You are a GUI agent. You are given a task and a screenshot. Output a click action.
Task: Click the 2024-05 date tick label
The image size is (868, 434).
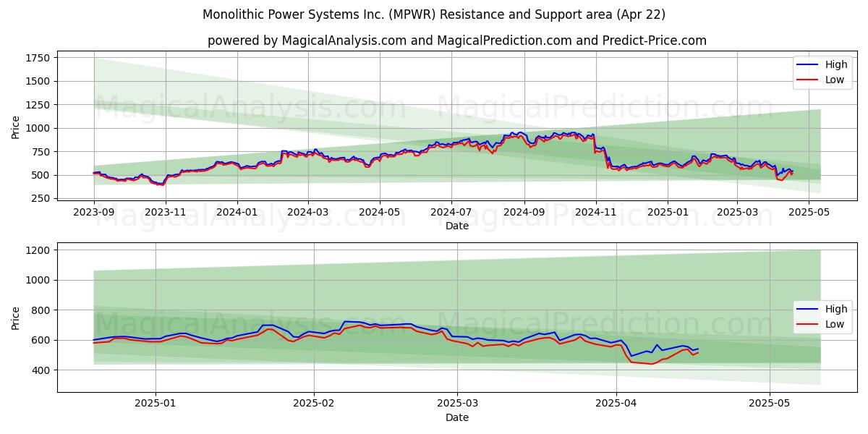380,213
